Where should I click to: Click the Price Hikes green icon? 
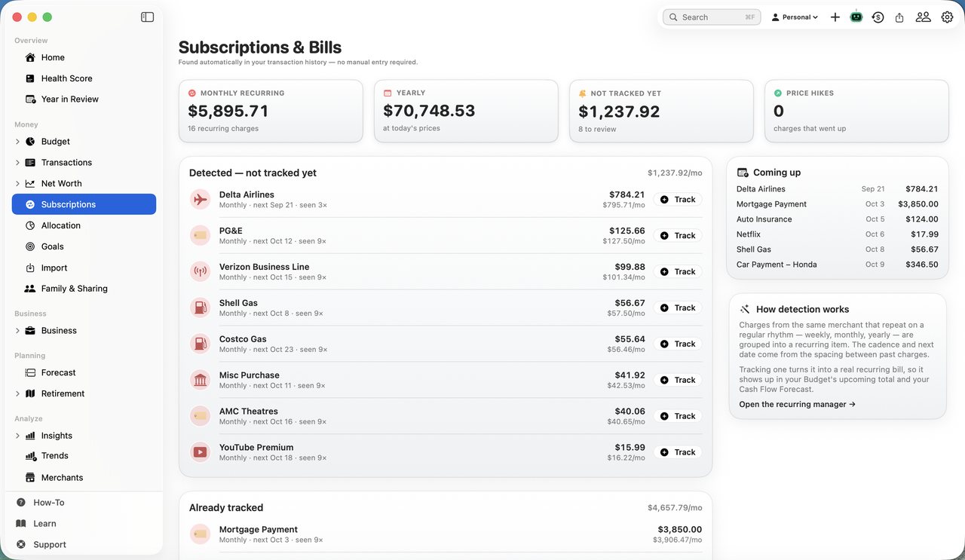778,93
